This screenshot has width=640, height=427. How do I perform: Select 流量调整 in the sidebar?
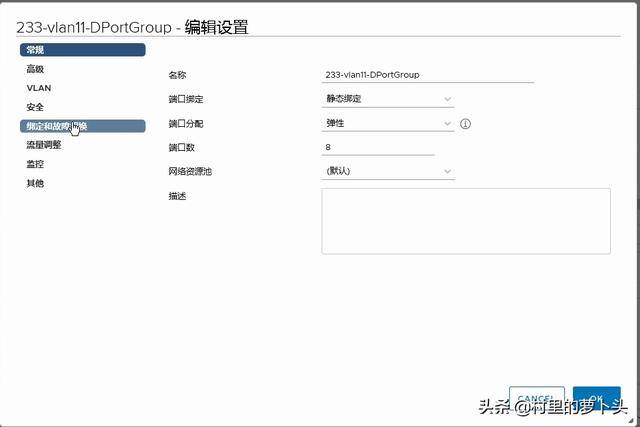[x=43, y=145]
